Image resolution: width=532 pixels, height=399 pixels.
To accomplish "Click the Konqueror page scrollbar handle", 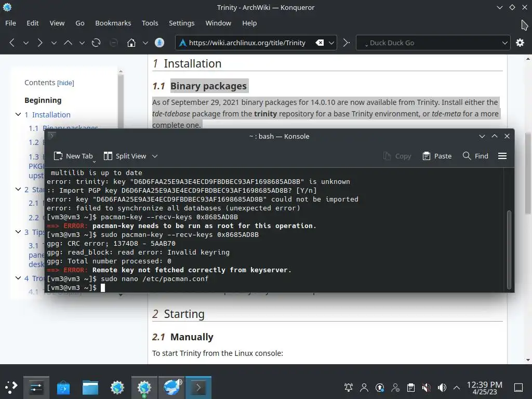I will click(x=528, y=173).
